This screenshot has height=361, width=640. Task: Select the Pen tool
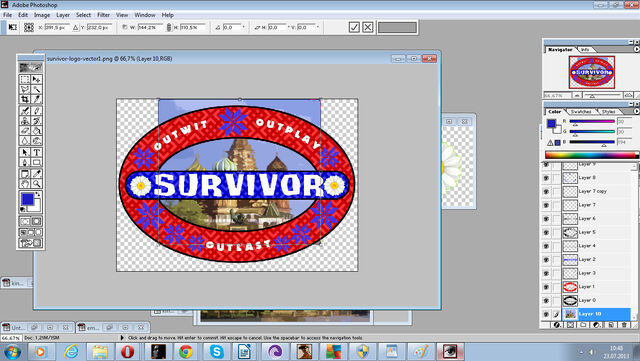(25, 163)
